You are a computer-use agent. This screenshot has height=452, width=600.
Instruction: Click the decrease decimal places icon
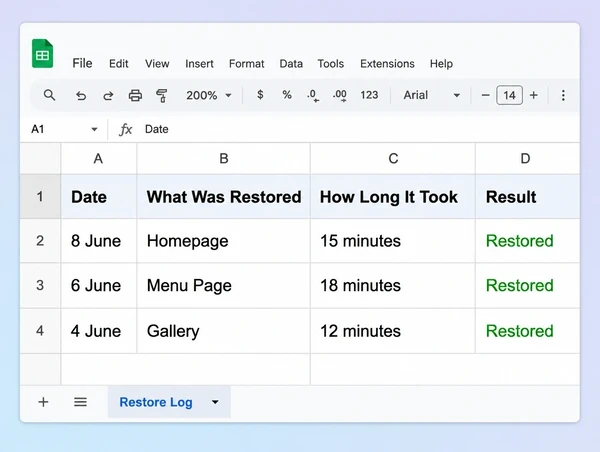click(x=313, y=95)
